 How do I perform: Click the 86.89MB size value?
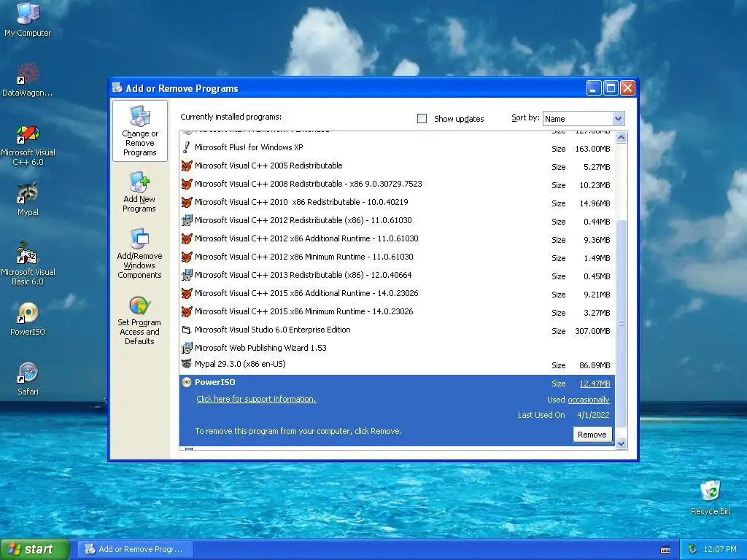click(x=595, y=366)
